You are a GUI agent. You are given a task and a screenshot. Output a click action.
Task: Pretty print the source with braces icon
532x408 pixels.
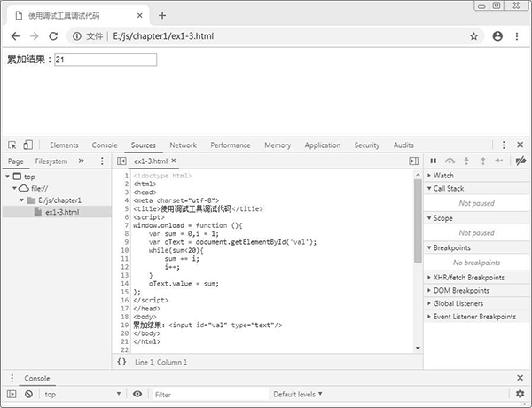tap(121, 362)
